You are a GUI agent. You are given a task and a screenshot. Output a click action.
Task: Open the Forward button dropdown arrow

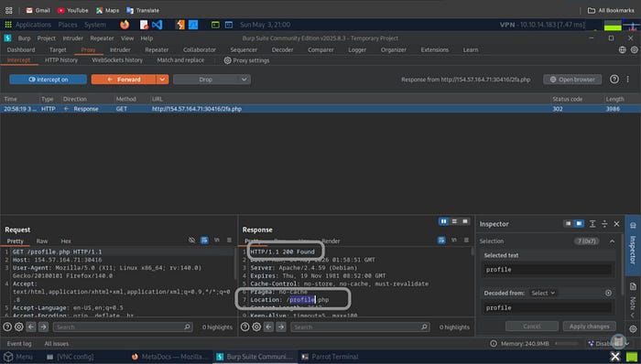point(162,80)
